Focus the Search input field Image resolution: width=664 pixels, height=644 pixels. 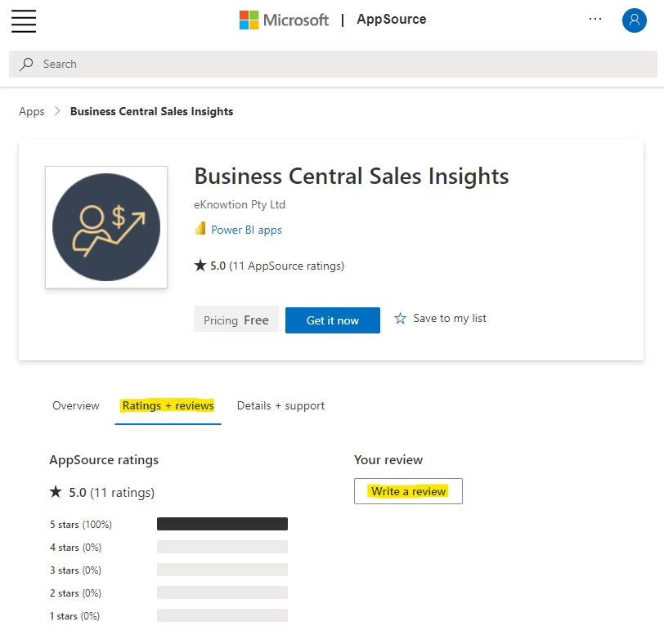(333, 65)
